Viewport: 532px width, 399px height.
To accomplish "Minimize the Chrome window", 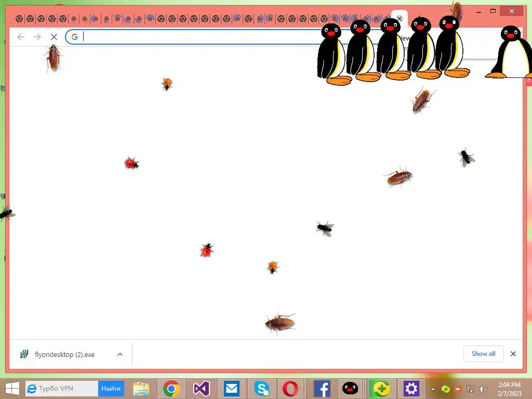I will tap(478, 11).
